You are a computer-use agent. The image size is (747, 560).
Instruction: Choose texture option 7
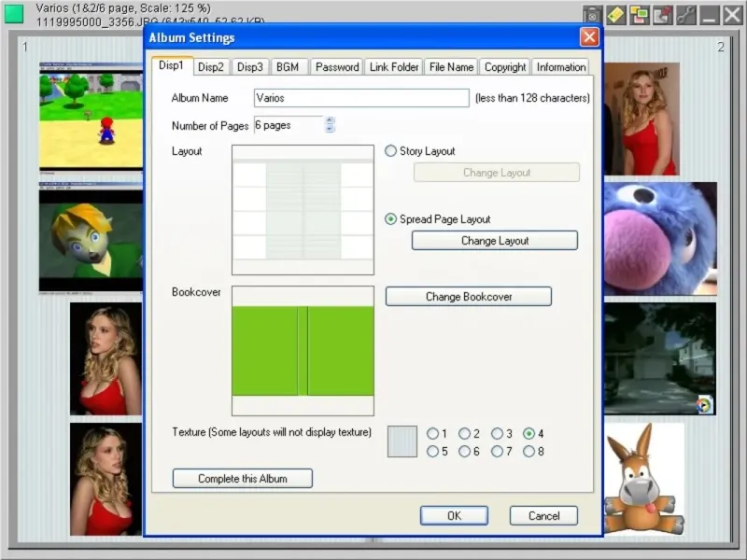coord(497,451)
